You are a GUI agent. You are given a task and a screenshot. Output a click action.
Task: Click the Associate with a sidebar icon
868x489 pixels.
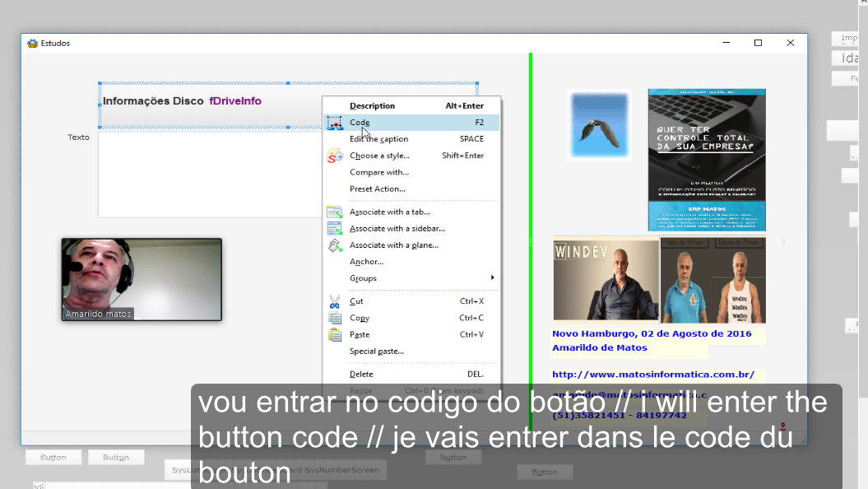(334, 228)
